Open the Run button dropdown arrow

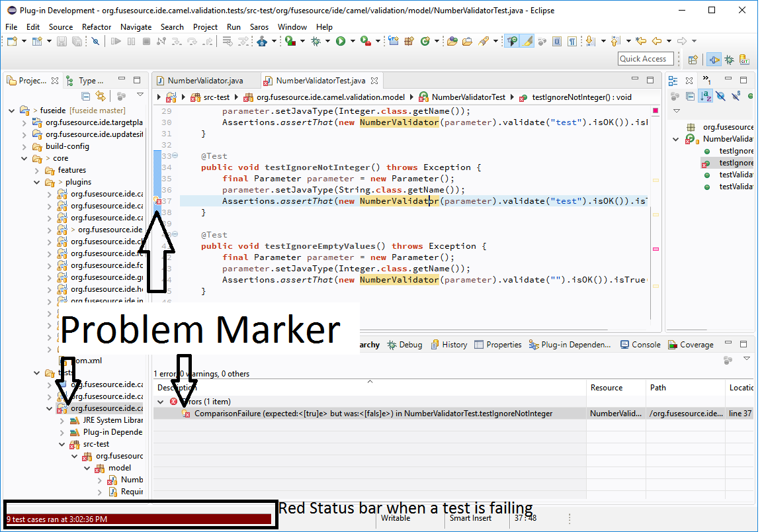(x=351, y=41)
